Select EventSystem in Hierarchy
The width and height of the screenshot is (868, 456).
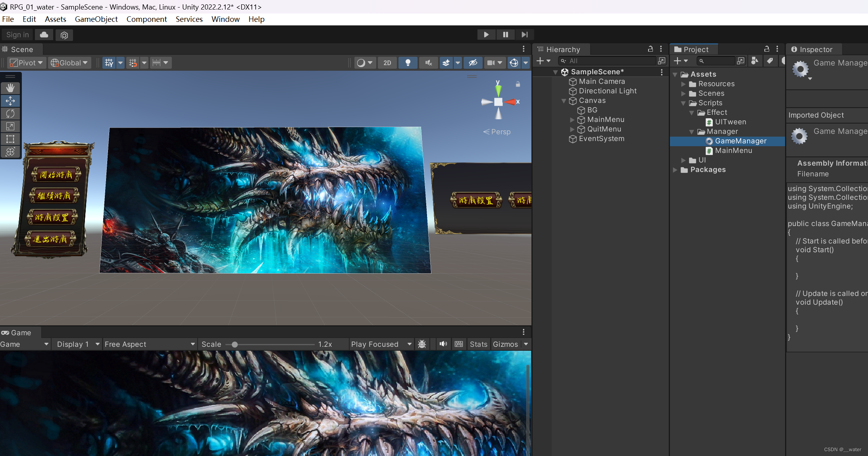(601, 139)
